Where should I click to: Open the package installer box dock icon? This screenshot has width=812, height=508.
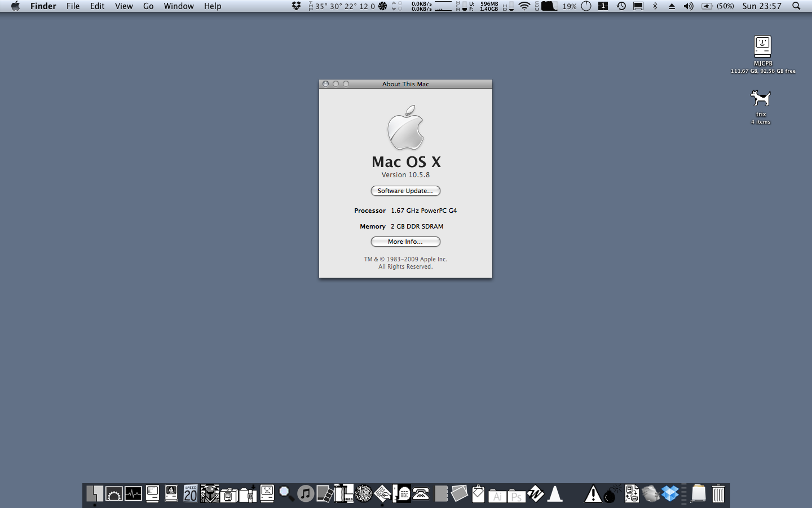point(248,494)
